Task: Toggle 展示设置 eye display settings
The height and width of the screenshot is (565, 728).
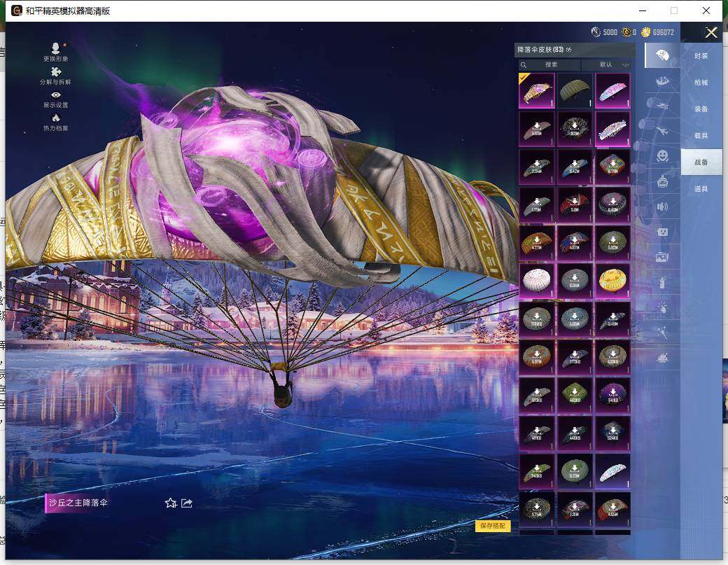Action: tap(56, 99)
